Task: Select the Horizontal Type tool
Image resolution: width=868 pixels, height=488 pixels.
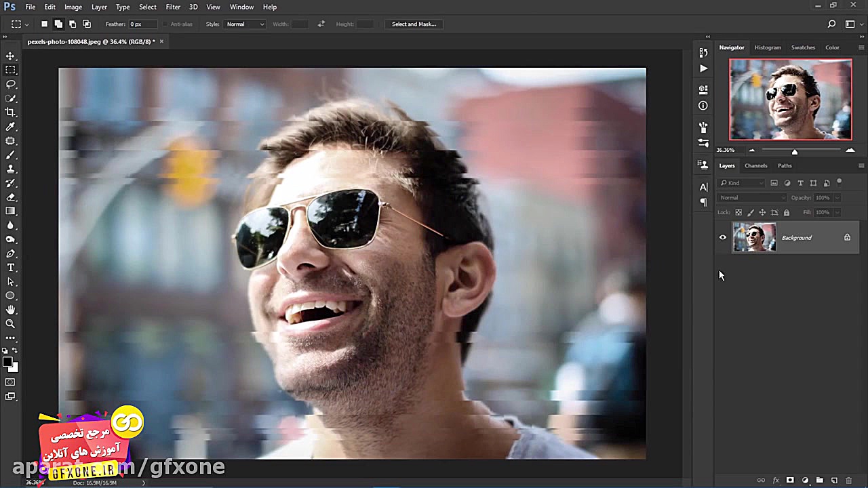Action: [9, 267]
